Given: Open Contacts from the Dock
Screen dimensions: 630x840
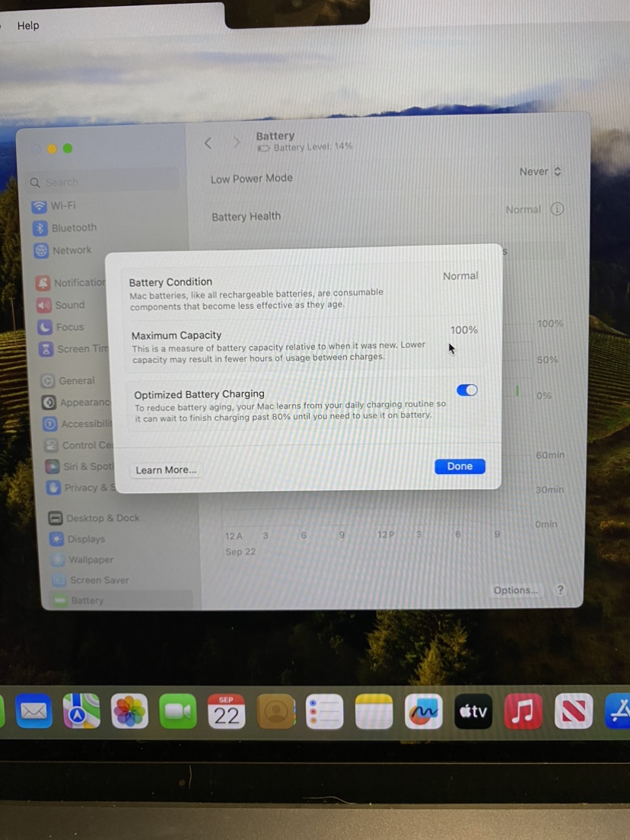Looking at the screenshot, I should [x=276, y=711].
